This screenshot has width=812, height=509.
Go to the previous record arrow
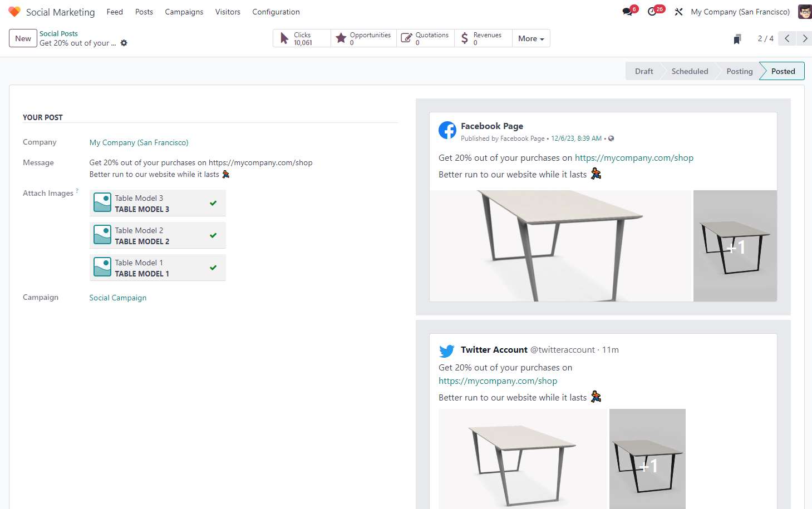point(787,38)
